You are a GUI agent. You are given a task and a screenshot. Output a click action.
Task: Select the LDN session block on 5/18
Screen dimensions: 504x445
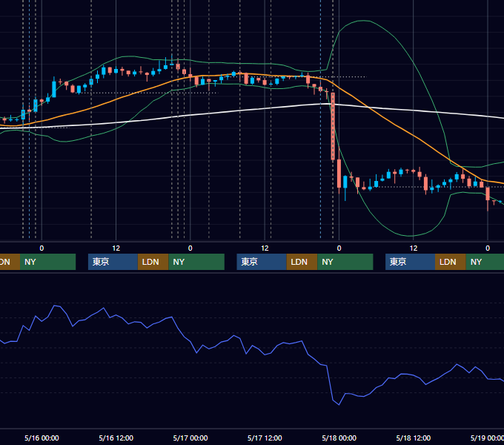[451, 262]
